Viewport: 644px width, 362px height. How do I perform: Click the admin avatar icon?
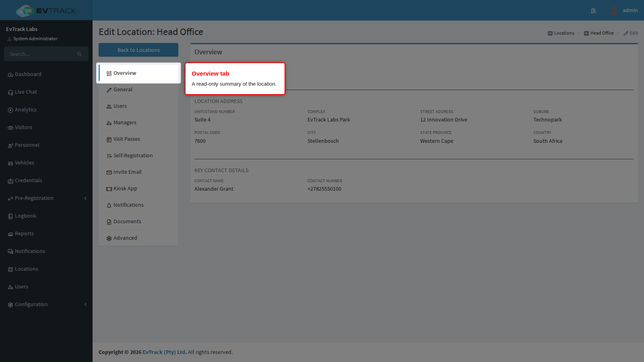613,10
